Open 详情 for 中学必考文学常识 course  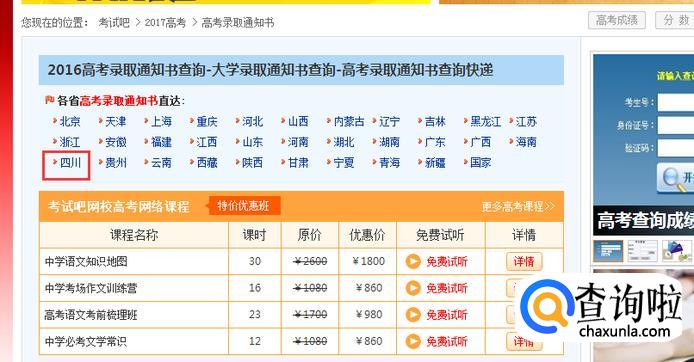[524, 342]
